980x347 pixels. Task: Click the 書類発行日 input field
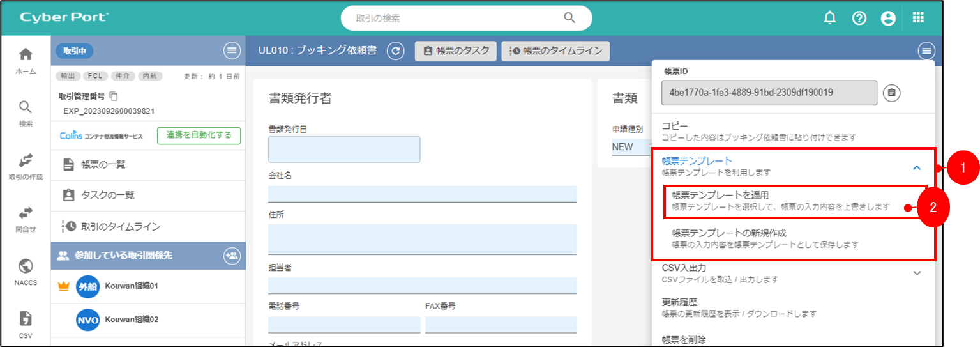344,150
